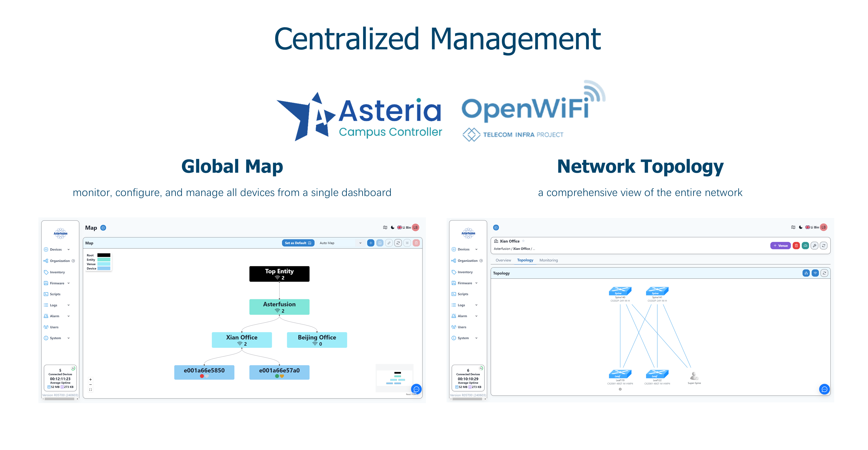Click Asterfusion breadcrumb link above tabs
The image size is (868, 450).
point(502,249)
